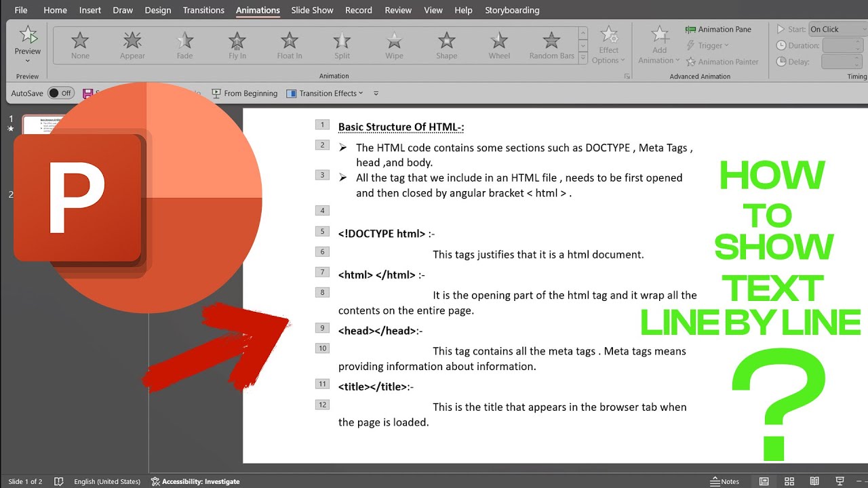Apply the Appear animation

click(x=132, y=45)
